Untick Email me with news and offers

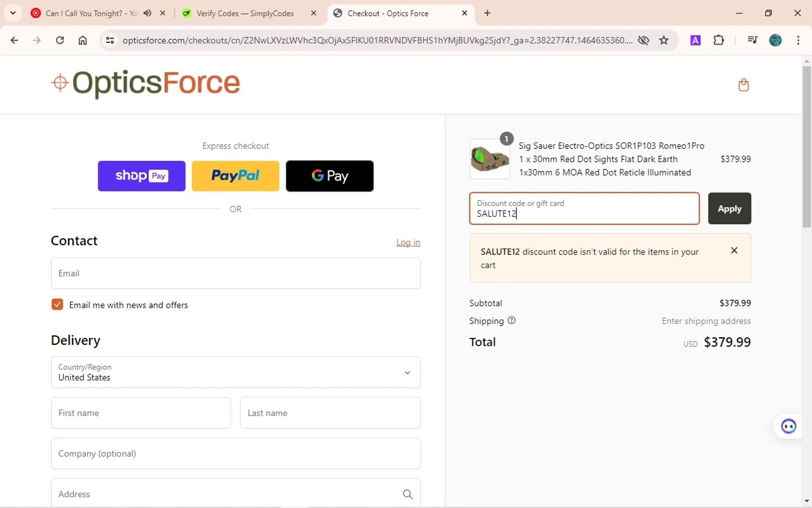coord(57,304)
